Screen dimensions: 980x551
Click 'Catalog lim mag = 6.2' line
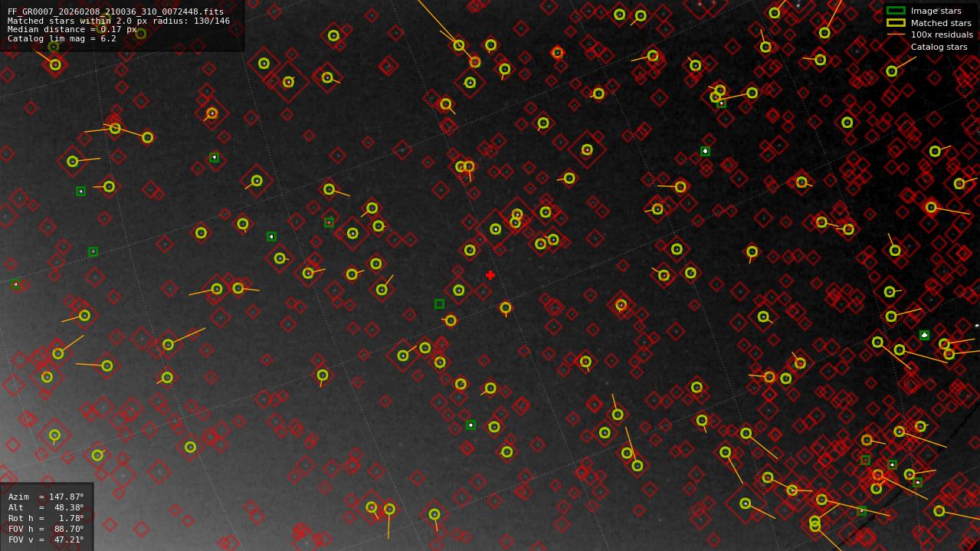coord(62,39)
